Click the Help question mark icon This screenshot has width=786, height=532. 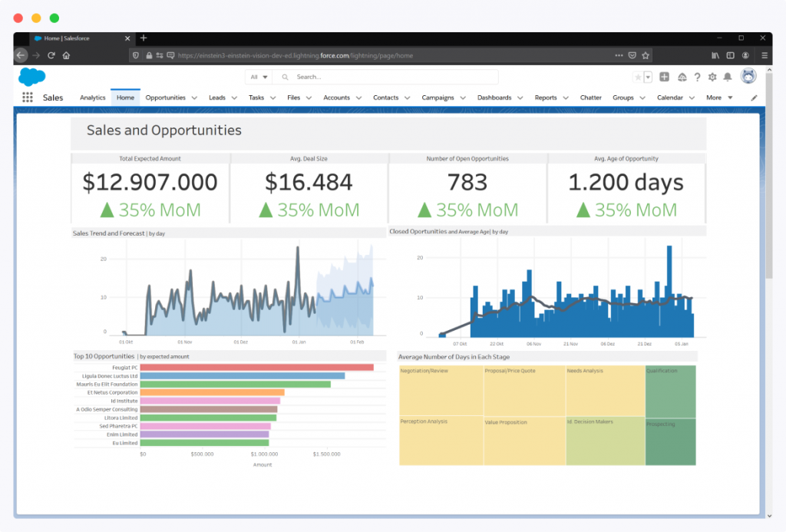click(x=697, y=77)
